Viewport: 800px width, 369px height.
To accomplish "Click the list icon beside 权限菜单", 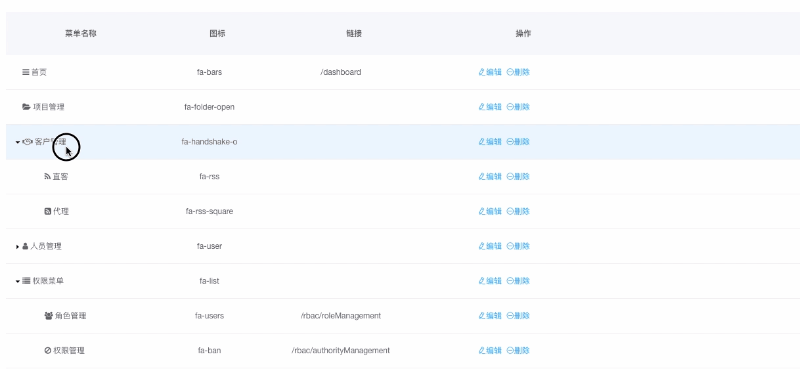I will coord(26,281).
